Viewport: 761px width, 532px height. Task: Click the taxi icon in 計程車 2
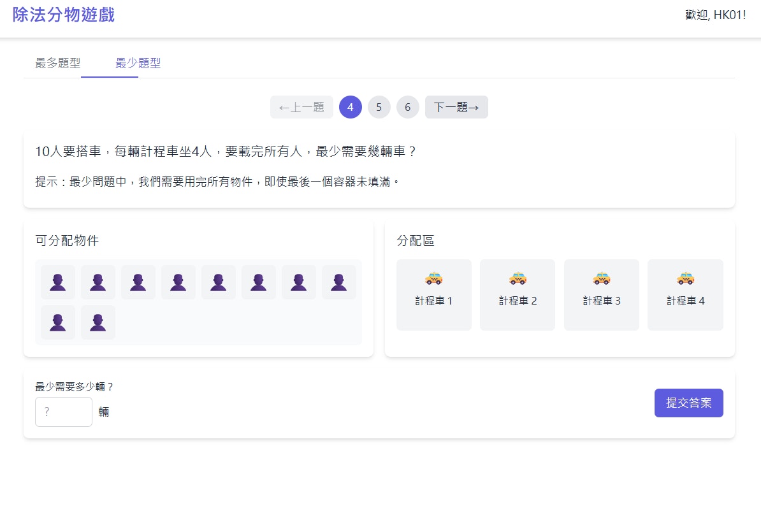[x=518, y=278]
